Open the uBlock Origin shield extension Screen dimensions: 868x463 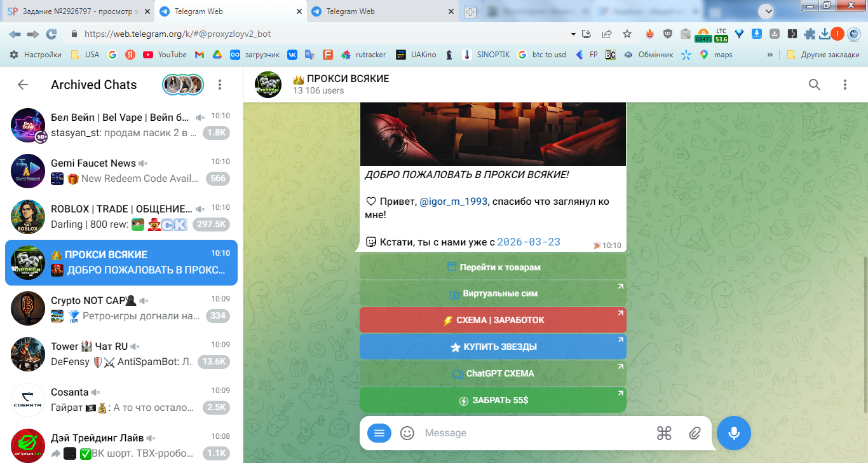coord(668,34)
